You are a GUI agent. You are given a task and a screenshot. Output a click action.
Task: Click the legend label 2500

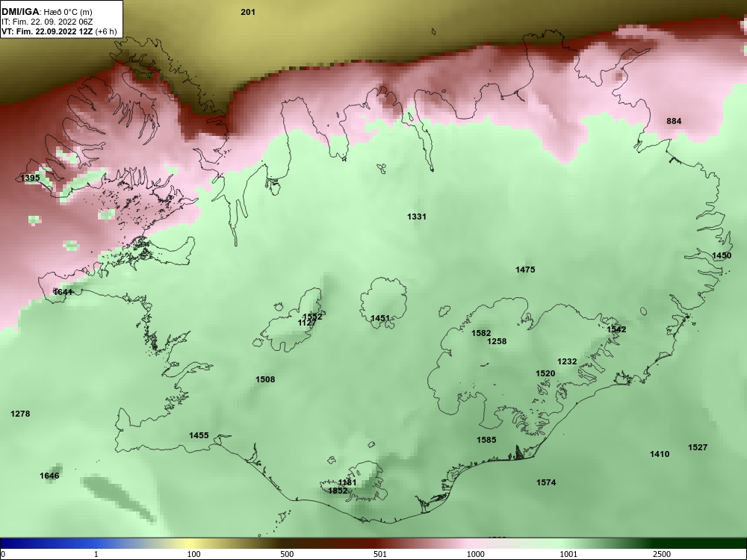pyautogui.click(x=662, y=554)
